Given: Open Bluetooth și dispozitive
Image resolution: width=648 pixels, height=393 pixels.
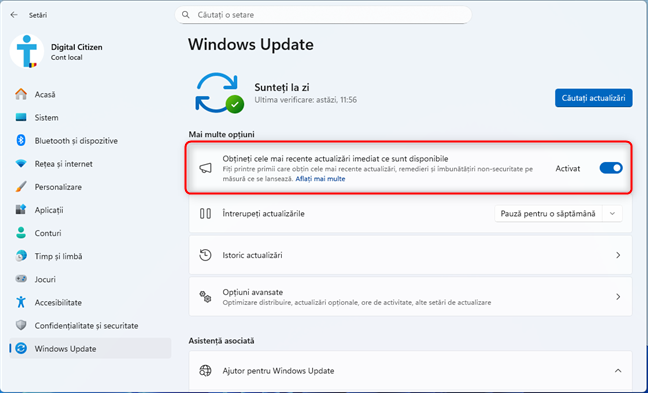Looking at the screenshot, I should pyautogui.click(x=90, y=141).
